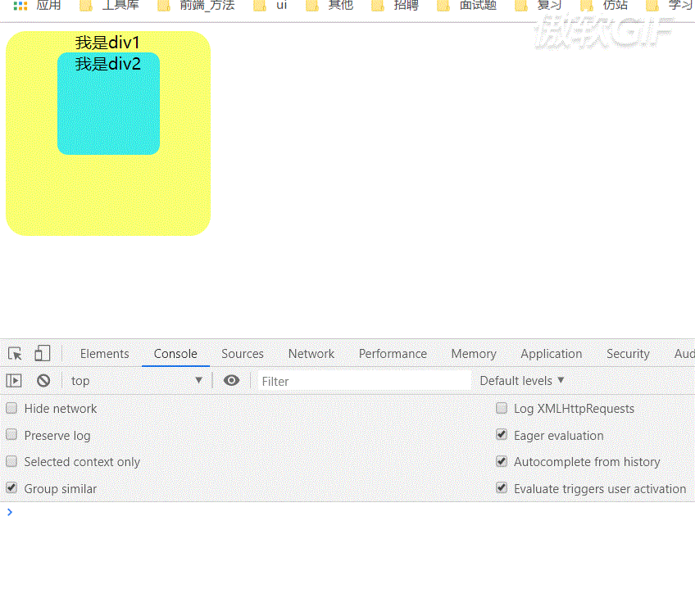
Task: Toggle the device toolbar icon
Action: (x=42, y=354)
